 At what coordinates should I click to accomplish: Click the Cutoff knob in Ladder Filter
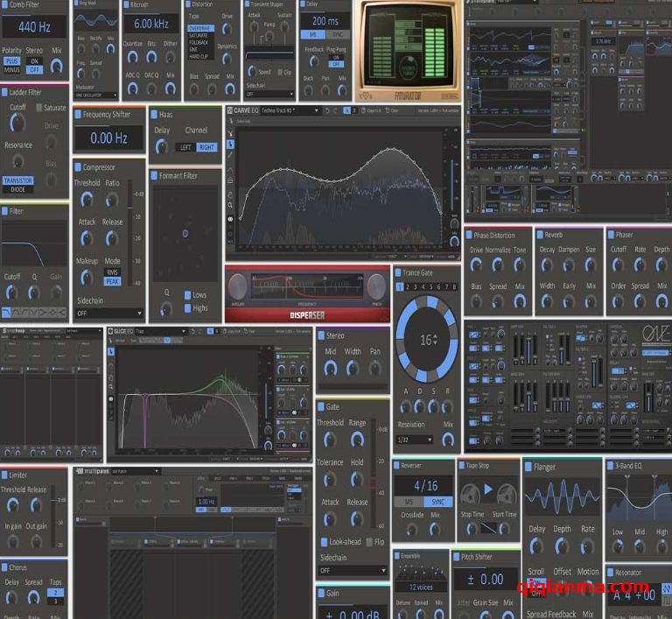(x=17, y=122)
